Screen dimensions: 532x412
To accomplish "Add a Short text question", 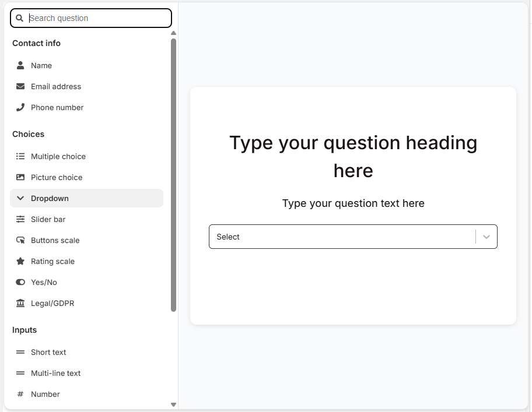I will click(x=48, y=352).
